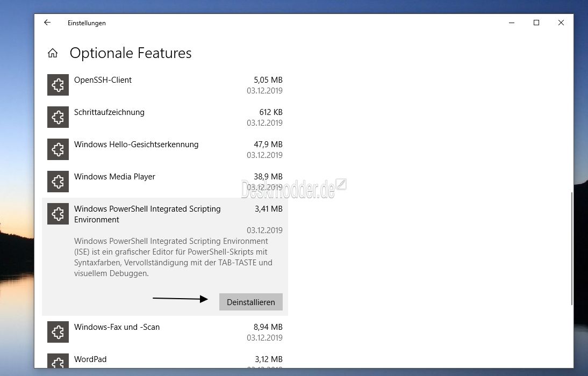Click the 47,9 MB size value
The image size is (588, 376).
click(x=268, y=144)
